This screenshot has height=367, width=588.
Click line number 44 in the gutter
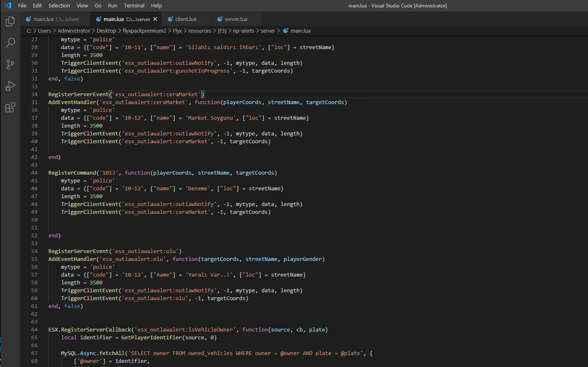tap(34, 173)
